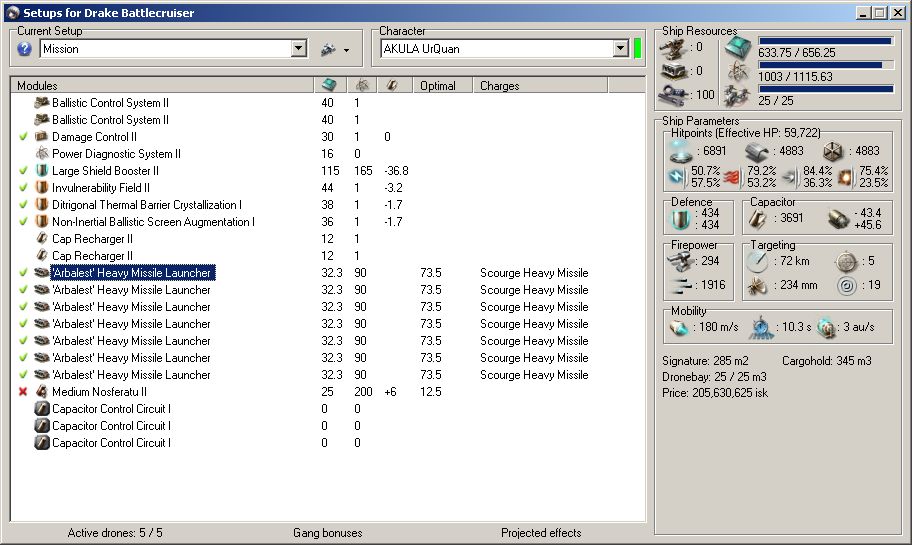
Task: Click the ship fitting icon next to Mission
Action: [x=328, y=50]
